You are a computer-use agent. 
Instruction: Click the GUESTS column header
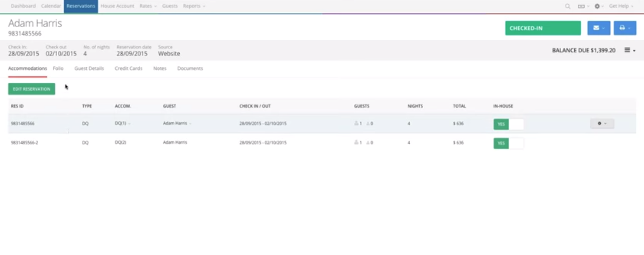[361, 106]
